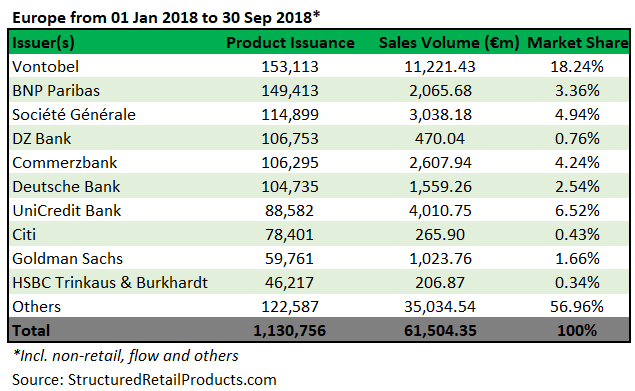Viewport: 635px width, 391px height.
Task: Click the Product Issuance column header
Action: (x=290, y=43)
